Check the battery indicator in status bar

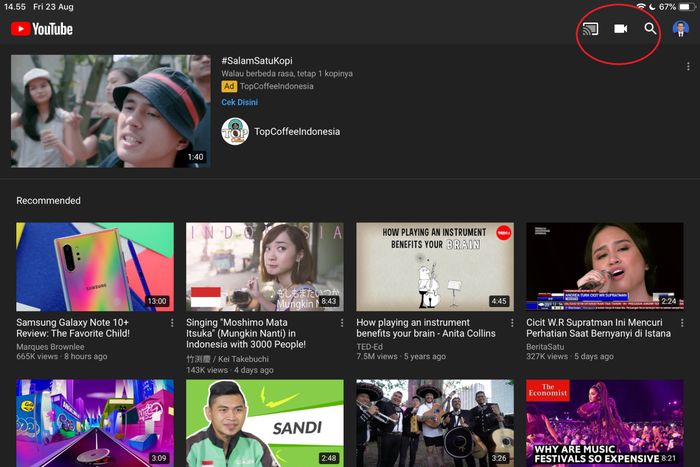pos(687,7)
